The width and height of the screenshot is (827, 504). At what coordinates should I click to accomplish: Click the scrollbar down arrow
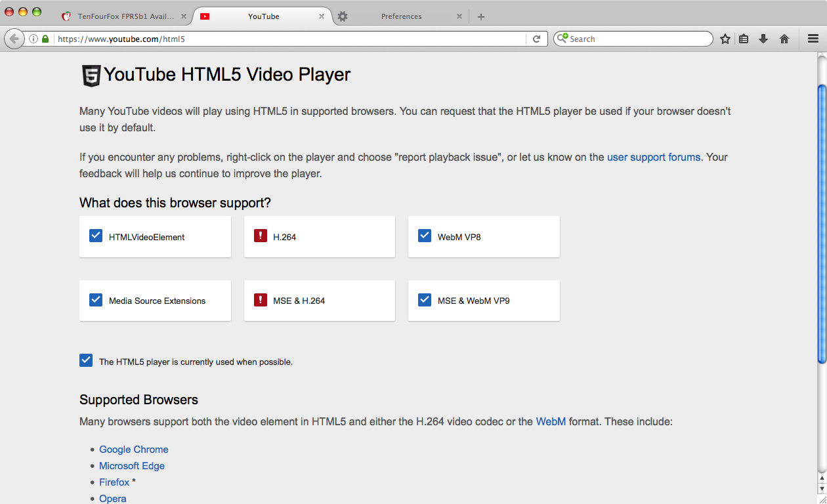click(x=822, y=488)
